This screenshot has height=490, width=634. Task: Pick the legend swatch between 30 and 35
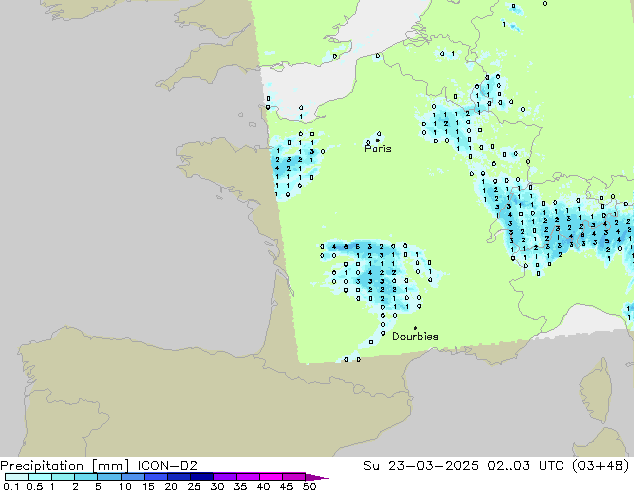pos(224,477)
